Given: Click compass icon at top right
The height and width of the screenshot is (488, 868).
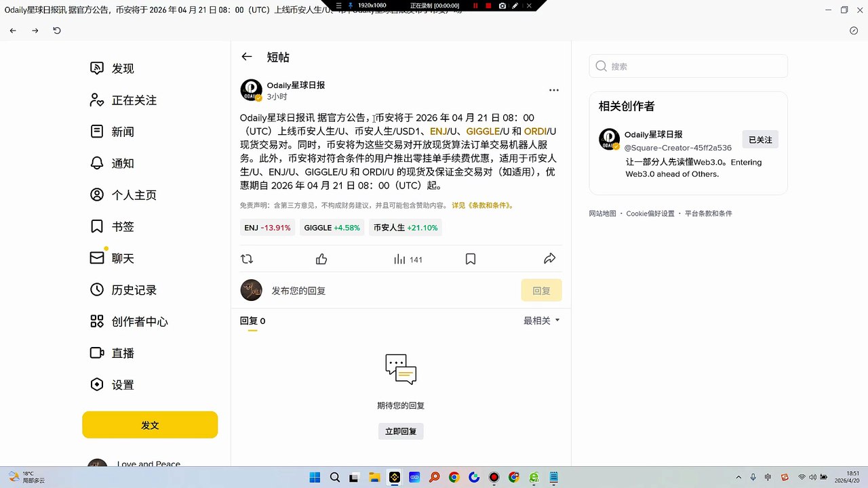Looking at the screenshot, I should (x=854, y=30).
